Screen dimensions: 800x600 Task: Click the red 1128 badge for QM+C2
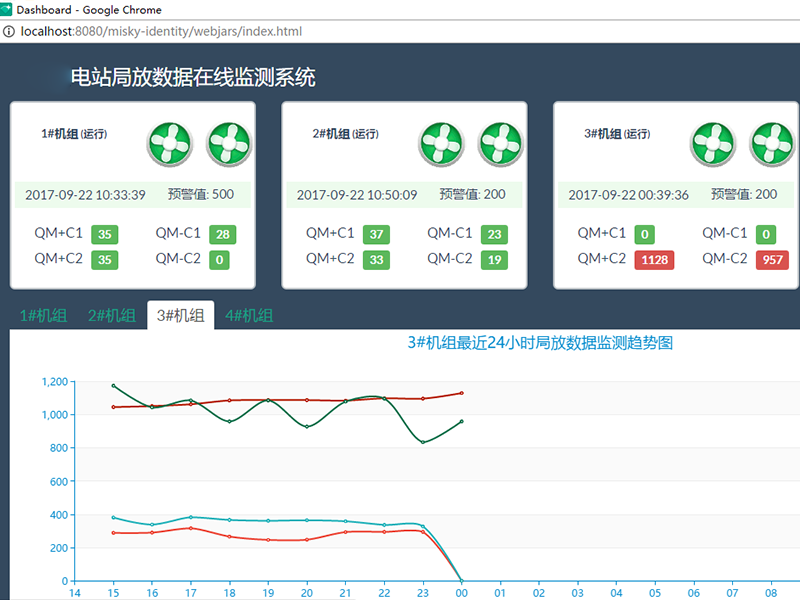tap(653, 260)
